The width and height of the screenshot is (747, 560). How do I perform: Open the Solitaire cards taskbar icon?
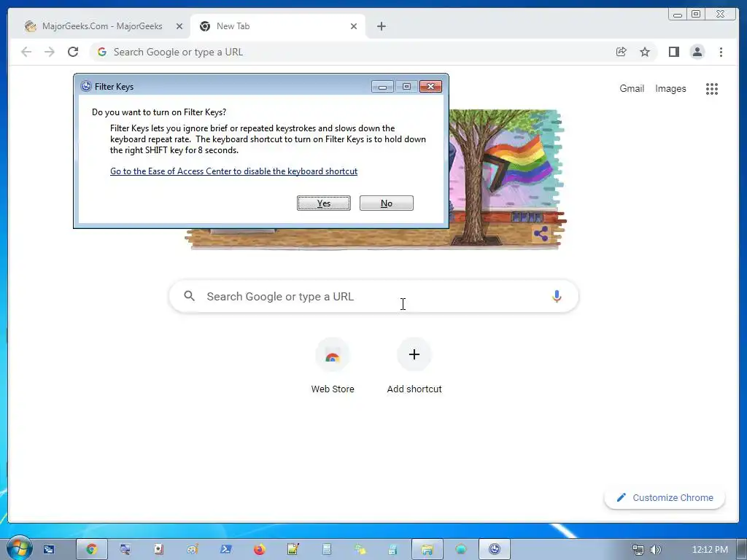(x=158, y=550)
